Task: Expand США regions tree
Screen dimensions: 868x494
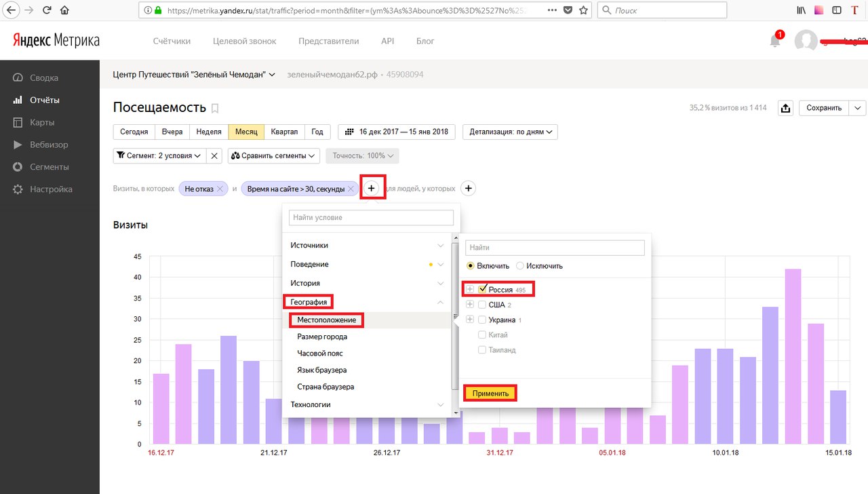Action: point(470,305)
